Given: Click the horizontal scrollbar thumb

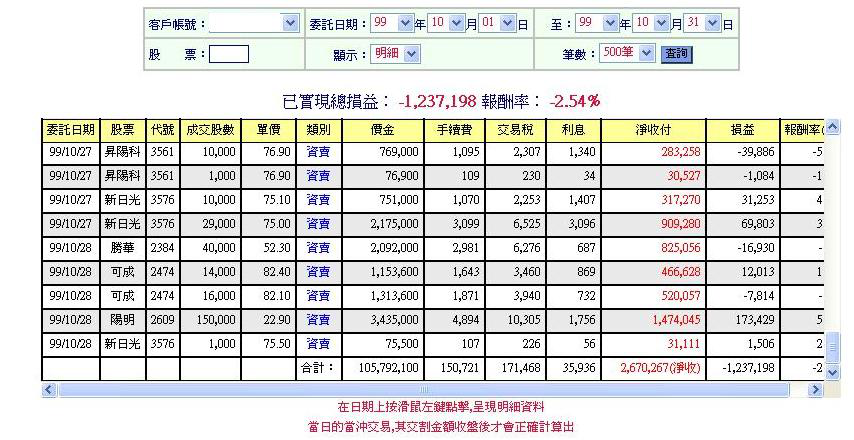Looking at the screenshot, I should coord(423,389).
